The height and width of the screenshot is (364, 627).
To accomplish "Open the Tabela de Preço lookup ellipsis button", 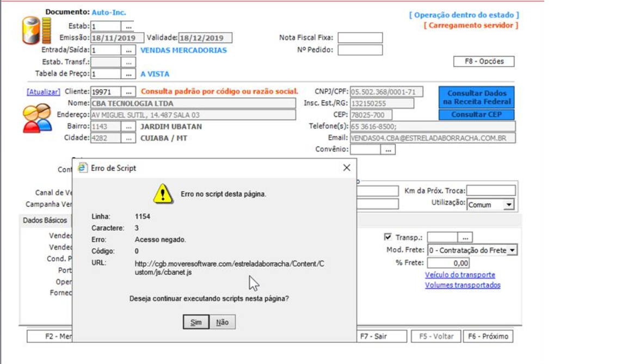I will coord(128,74).
